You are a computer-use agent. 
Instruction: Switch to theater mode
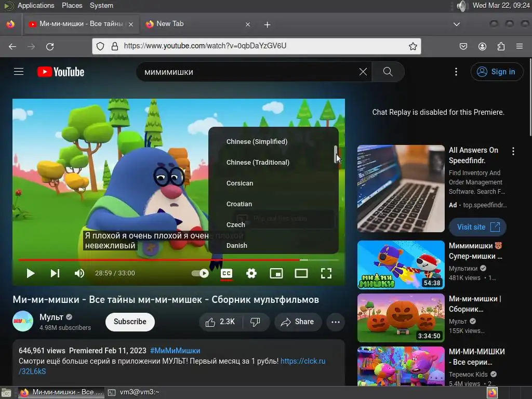pyautogui.click(x=301, y=273)
